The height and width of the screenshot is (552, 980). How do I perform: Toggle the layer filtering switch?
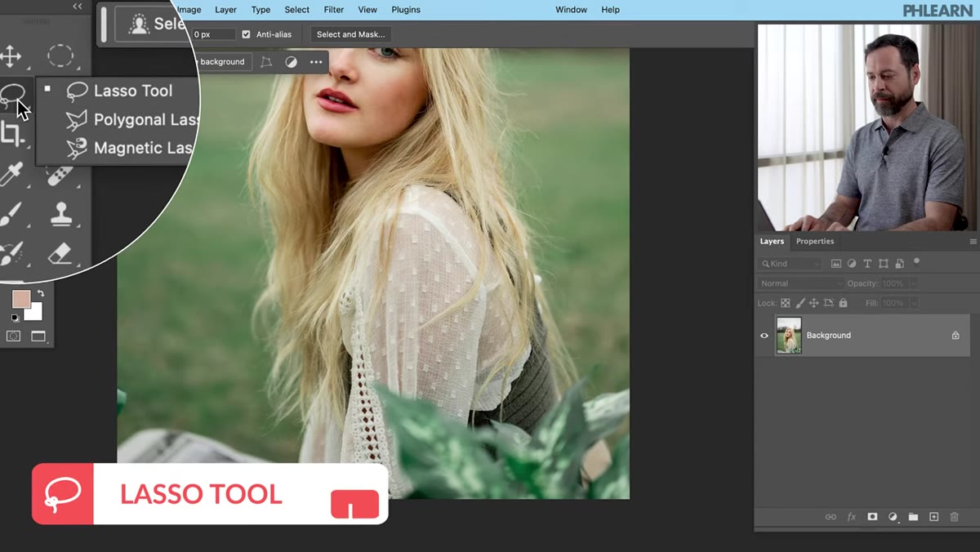click(x=916, y=262)
